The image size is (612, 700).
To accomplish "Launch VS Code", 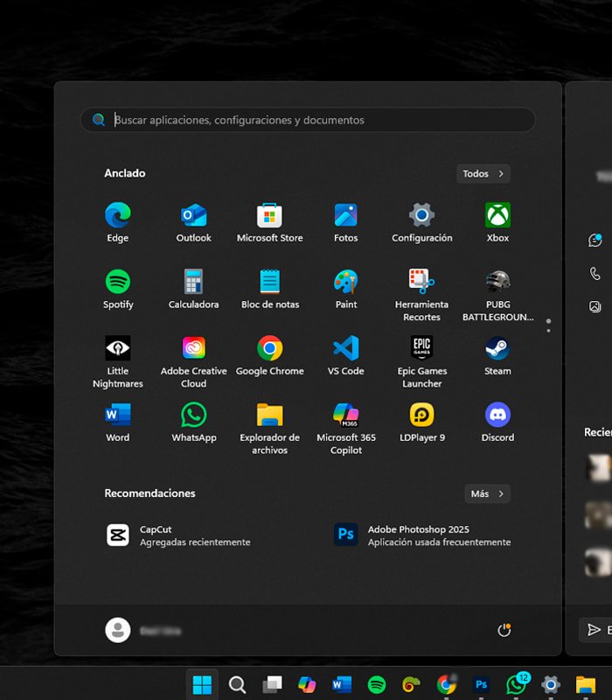I will (345, 356).
